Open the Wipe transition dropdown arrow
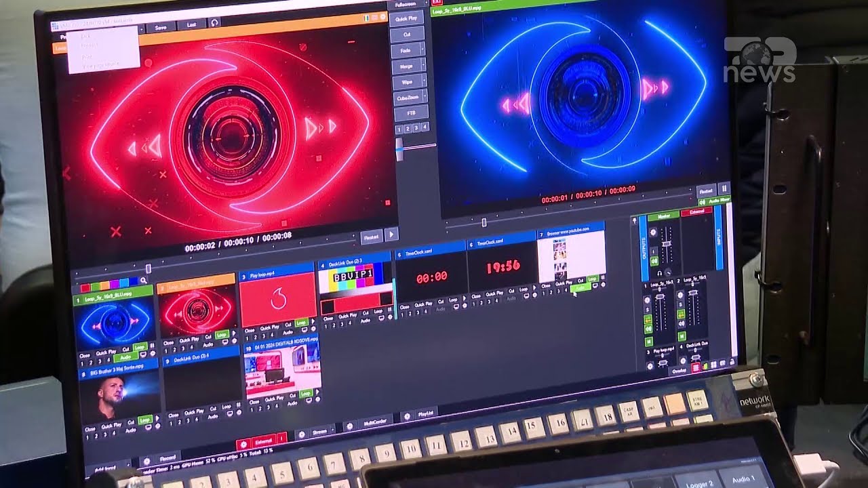 [x=425, y=80]
